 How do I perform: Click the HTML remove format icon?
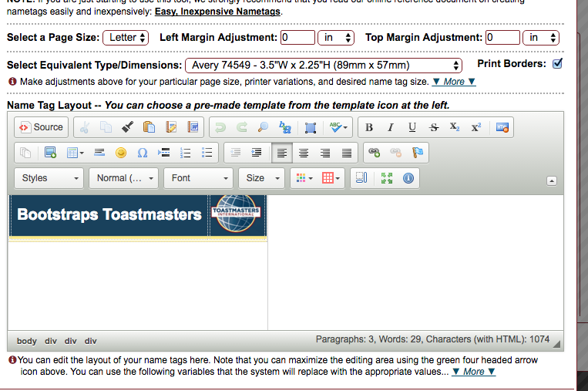pos(502,127)
